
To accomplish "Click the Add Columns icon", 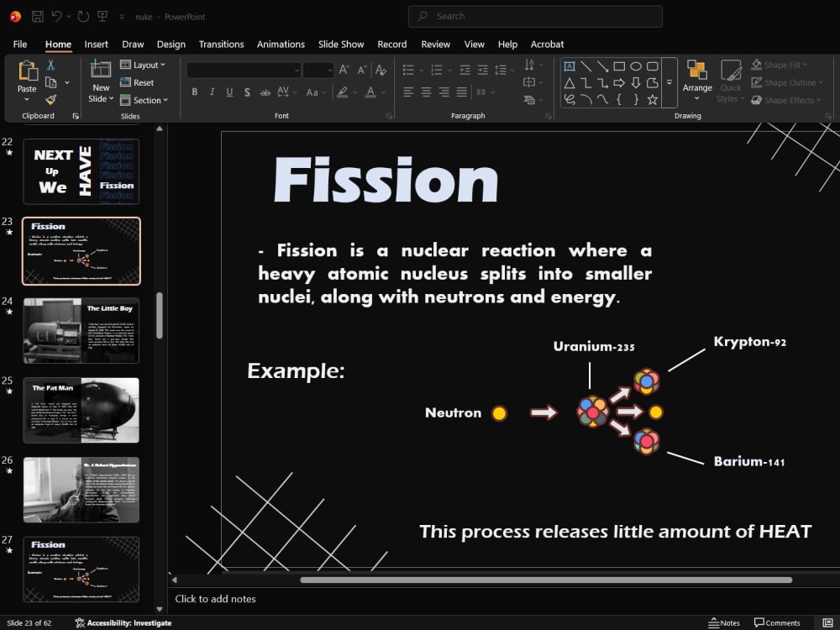I will (x=481, y=92).
